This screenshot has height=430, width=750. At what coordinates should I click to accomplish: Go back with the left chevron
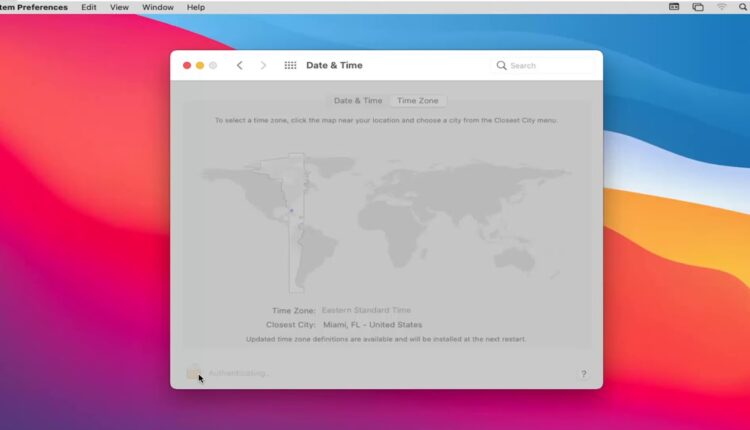coord(240,66)
